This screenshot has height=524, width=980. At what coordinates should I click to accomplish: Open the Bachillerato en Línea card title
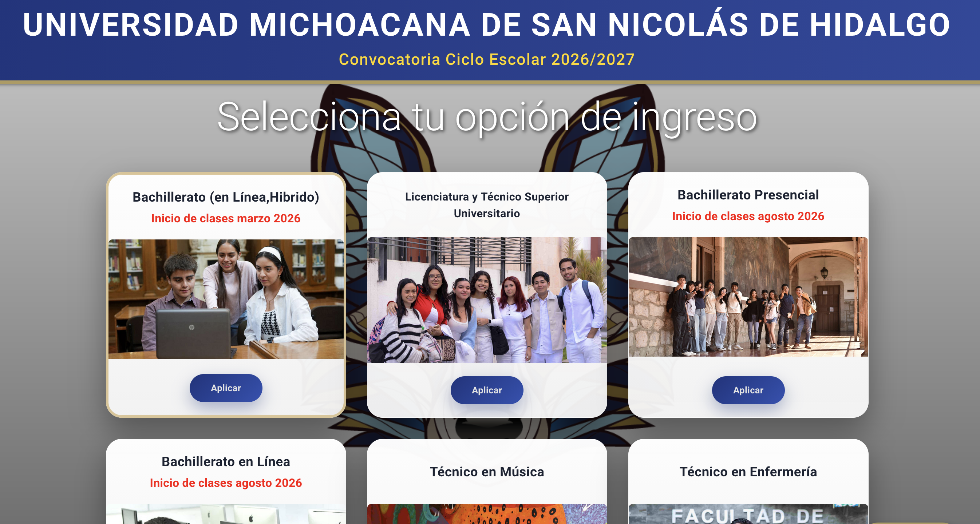226,461
